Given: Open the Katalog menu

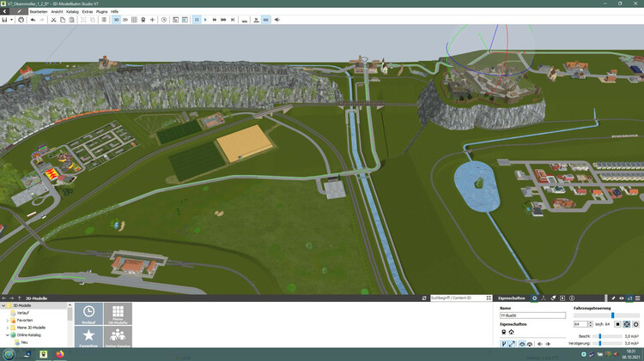Looking at the screenshot, I should [x=72, y=11].
